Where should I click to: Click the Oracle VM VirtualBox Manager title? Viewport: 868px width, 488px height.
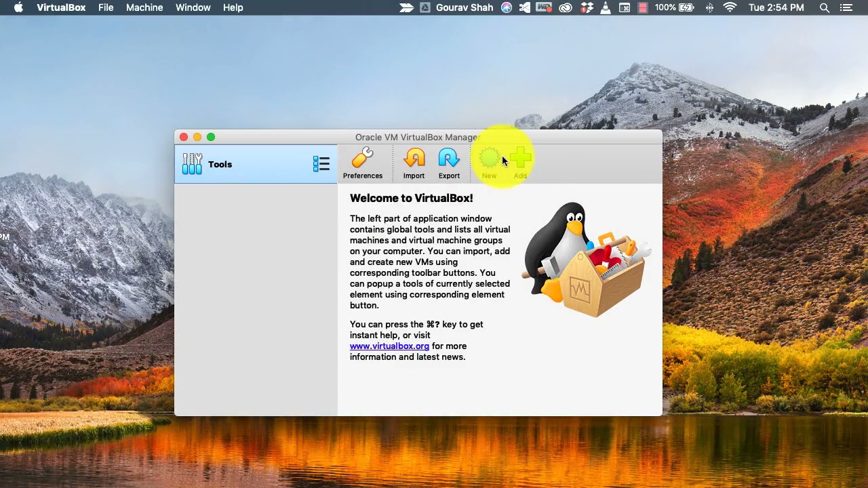(x=417, y=137)
